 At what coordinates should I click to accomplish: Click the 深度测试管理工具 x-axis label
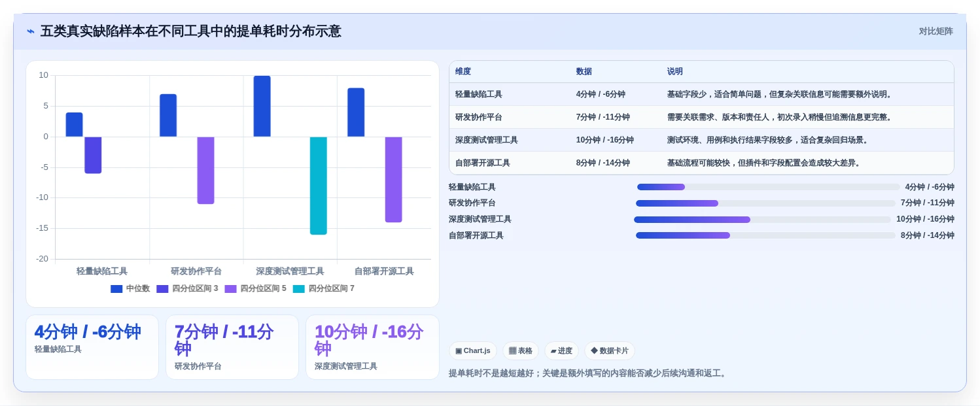(x=290, y=271)
